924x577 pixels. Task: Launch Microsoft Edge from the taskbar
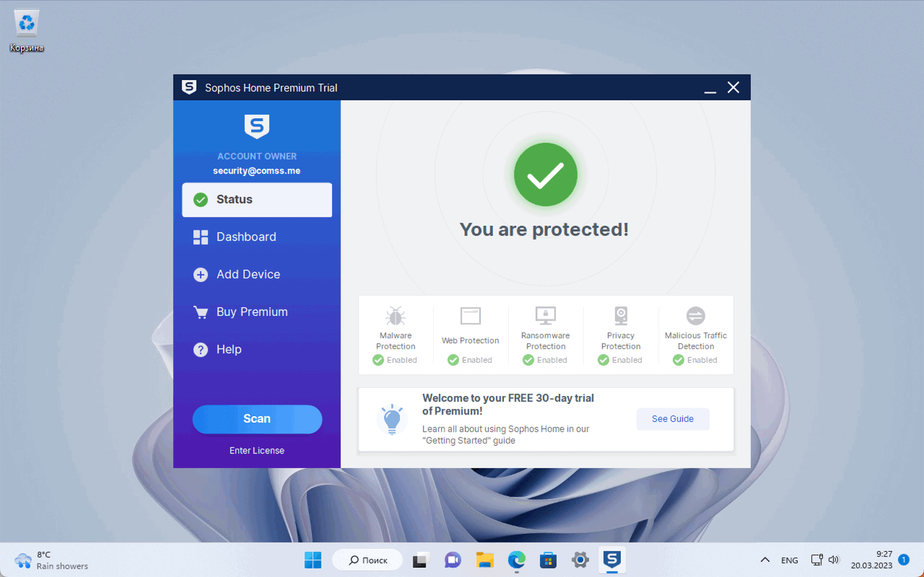517,560
